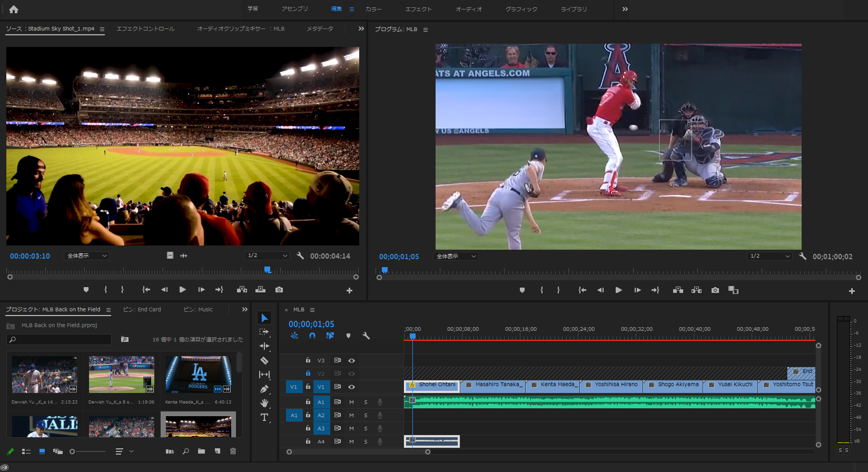Open Program monitor zoom level dropdown
The height and width of the screenshot is (472, 868).
(x=456, y=256)
